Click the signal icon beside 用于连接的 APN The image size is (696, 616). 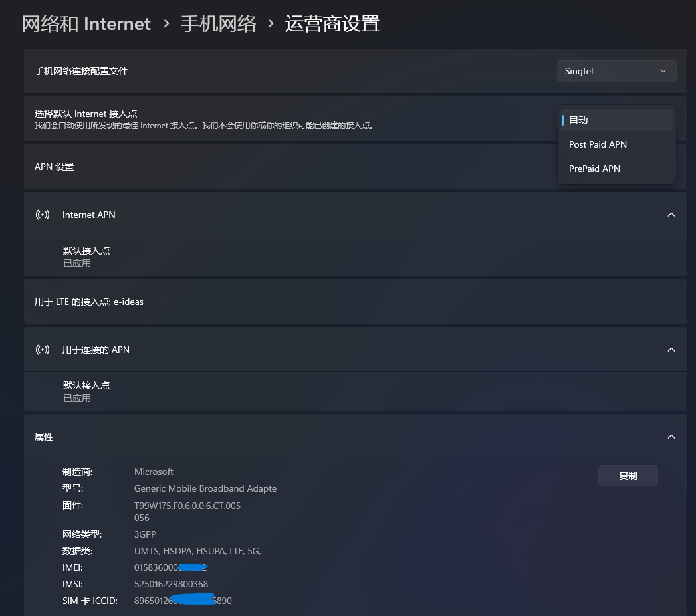pyautogui.click(x=43, y=350)
